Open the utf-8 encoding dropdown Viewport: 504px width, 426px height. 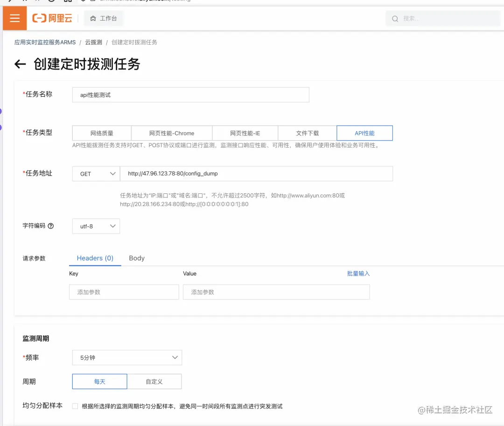tap(96, 226)
